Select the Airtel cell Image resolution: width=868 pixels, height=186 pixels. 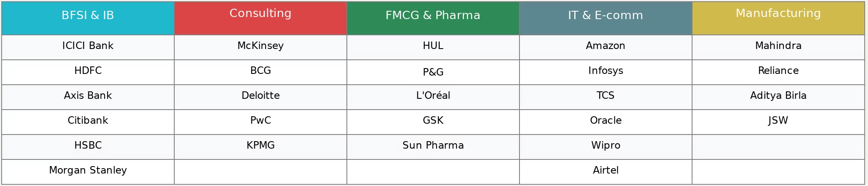click(605, 171)
